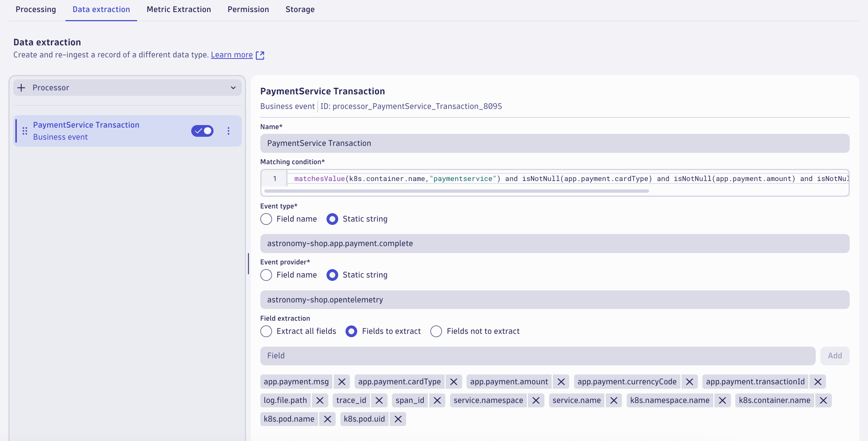Click the event provider value field
Image resolution: width=868 pixels, height=441 pixels.
tap(555, 300)
